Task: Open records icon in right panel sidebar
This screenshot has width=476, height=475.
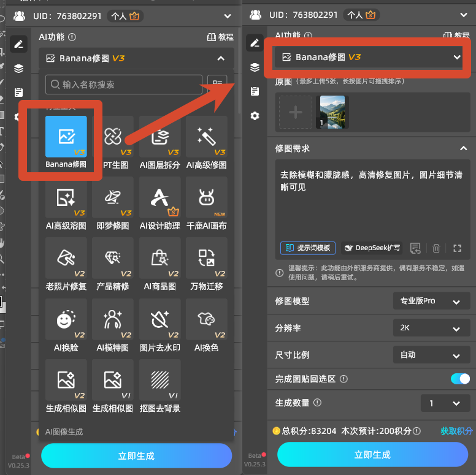Action: pyautogui.click(x=255, y=91)
